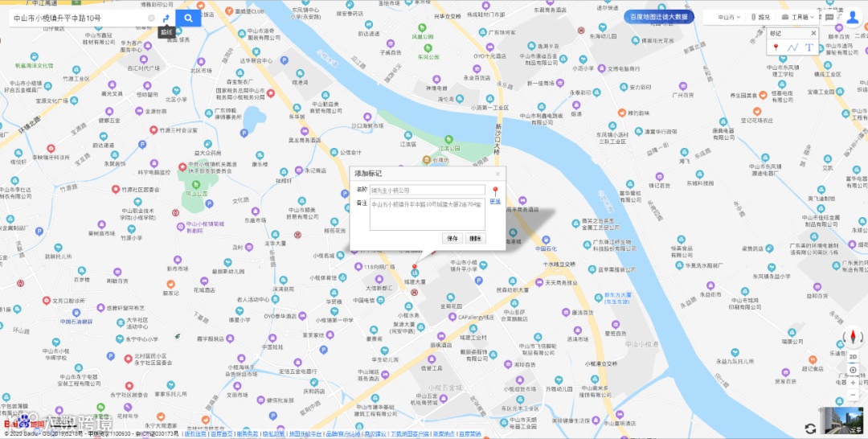Click the 百度首页 footer link
Screen dimensions: 868x439
pyautogui.click(x=221, y=434)
